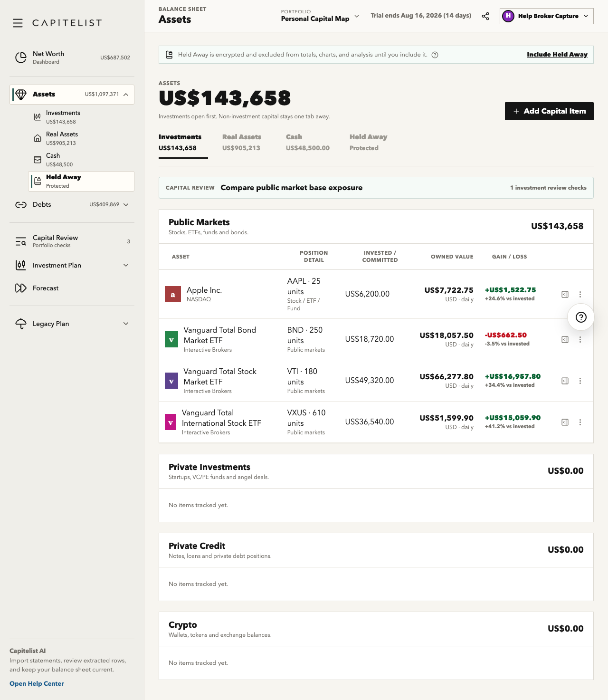Click the Add Capital Item button
The width and height of the screenshot is (608, 700).
click(549, 111)
